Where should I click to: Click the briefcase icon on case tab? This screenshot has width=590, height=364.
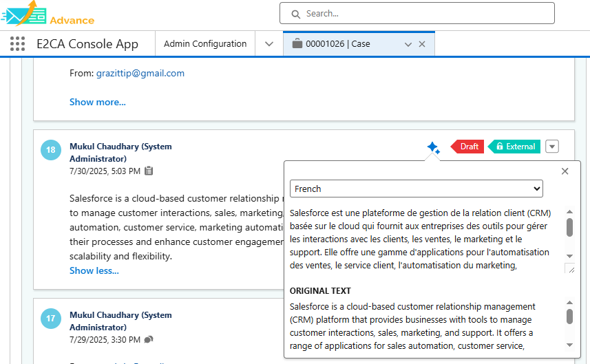coord(297,43)
